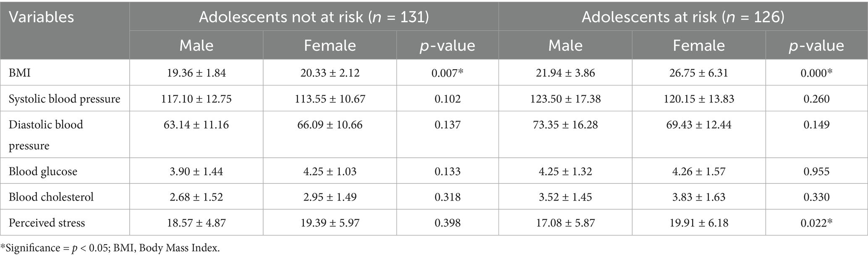Click the cell showing 18.57 ± 4.87

(196, 223)
